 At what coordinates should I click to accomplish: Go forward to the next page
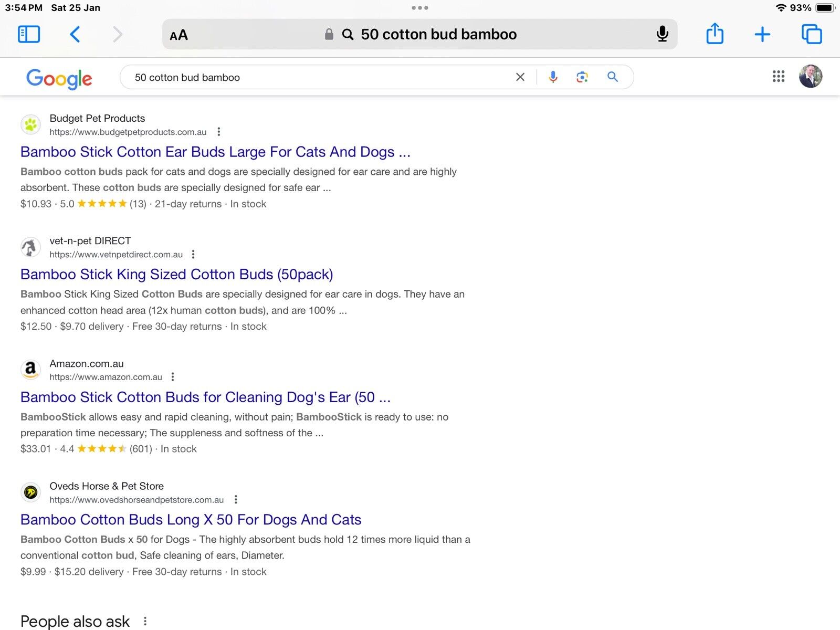(x=118, y=35)
